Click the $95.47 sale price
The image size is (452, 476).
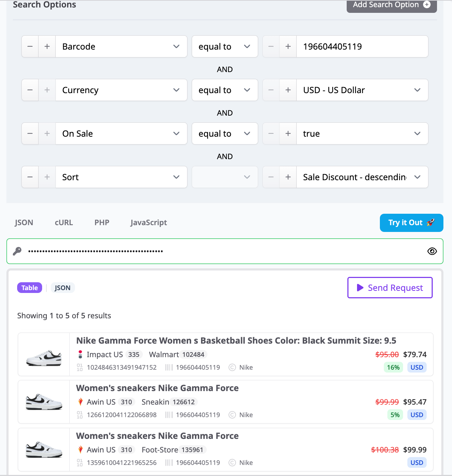(x=415, y=402)
